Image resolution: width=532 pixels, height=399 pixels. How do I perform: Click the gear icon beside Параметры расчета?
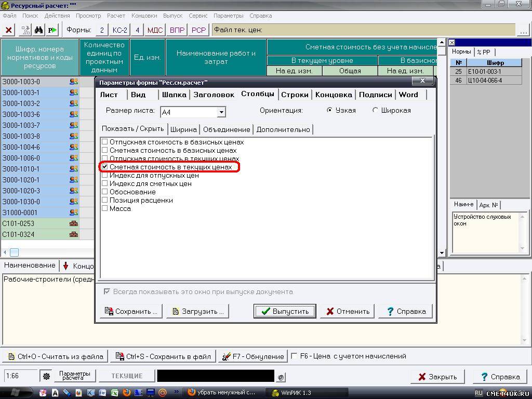tap(46, 376)
